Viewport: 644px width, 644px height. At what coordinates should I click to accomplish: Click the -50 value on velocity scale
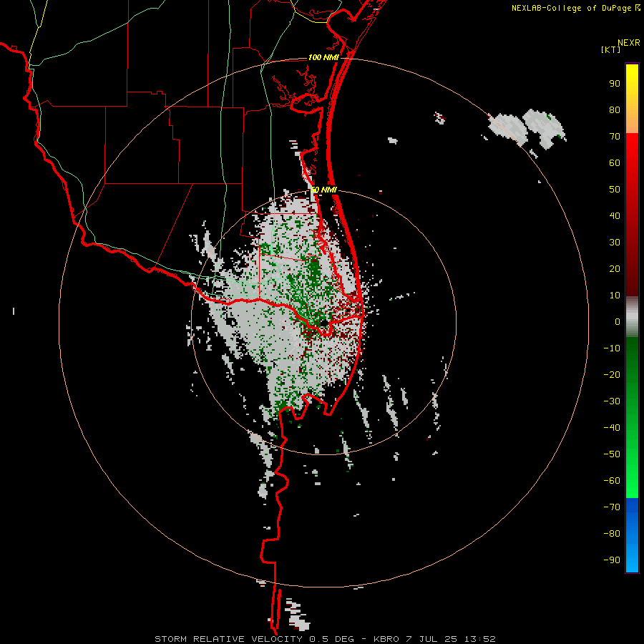pos(612,454)
